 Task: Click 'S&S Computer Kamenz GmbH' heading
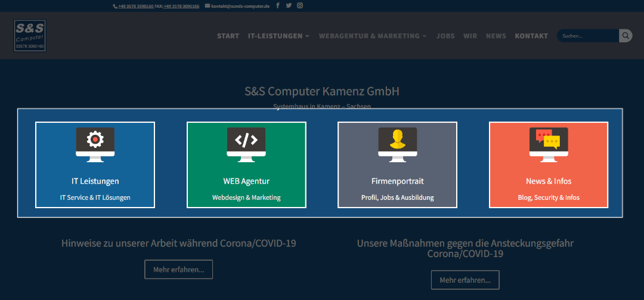tap(322, 91)
